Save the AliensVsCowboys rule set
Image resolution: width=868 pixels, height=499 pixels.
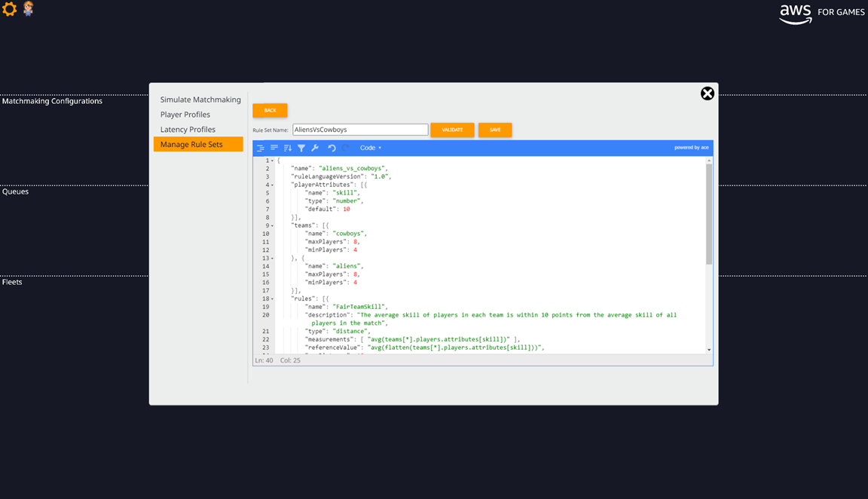495,130
